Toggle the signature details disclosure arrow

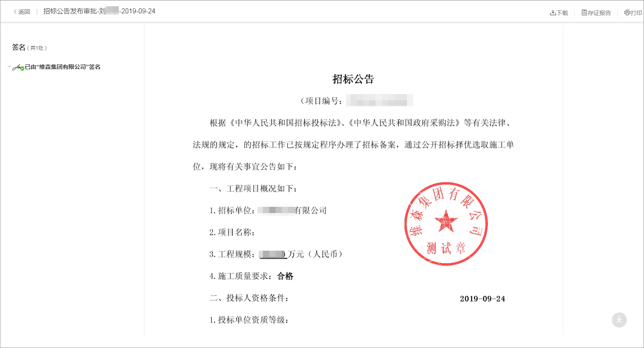point(9,66)
